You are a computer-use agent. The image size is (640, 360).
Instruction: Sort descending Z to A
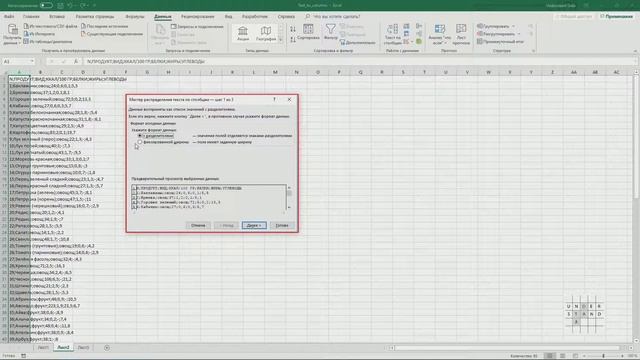tap(293, 40)
